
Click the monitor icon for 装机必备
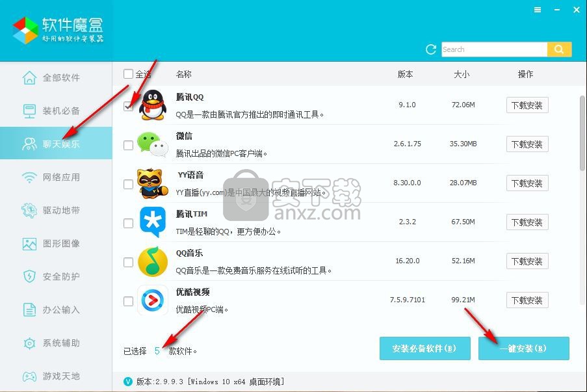coord(29,111)
